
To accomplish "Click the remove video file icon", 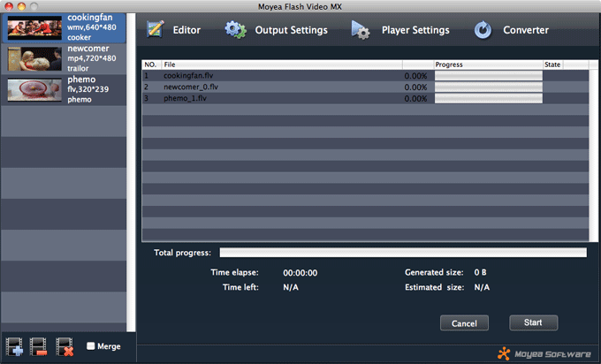I will click(40, 346).
